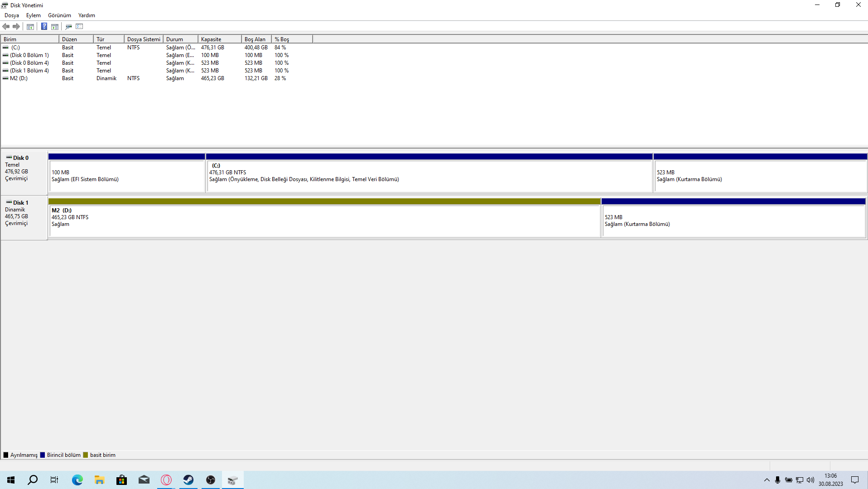Sort by the Düzen column header
Viewport: 868px width, 489px height.
76,39
